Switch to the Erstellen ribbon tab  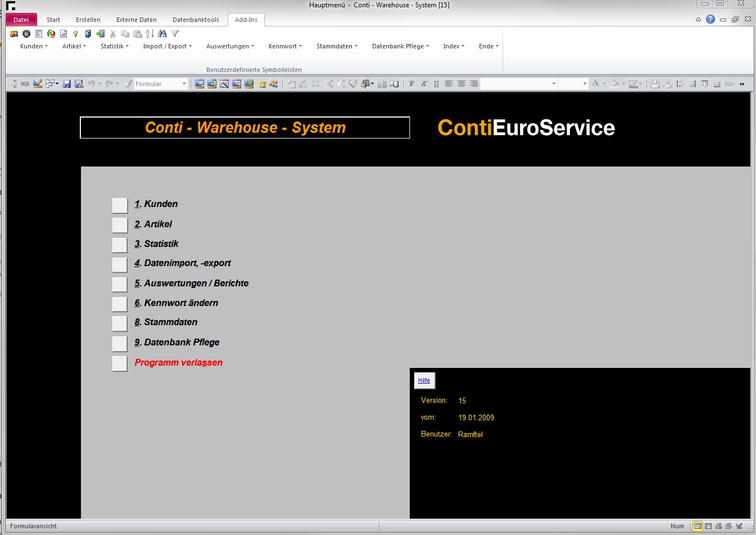pos(88,20)
